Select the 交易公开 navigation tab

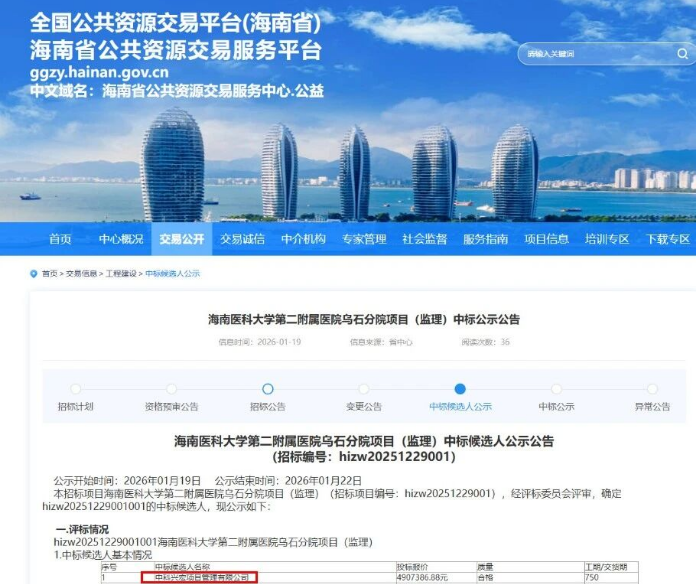click(x=182, y=239)
